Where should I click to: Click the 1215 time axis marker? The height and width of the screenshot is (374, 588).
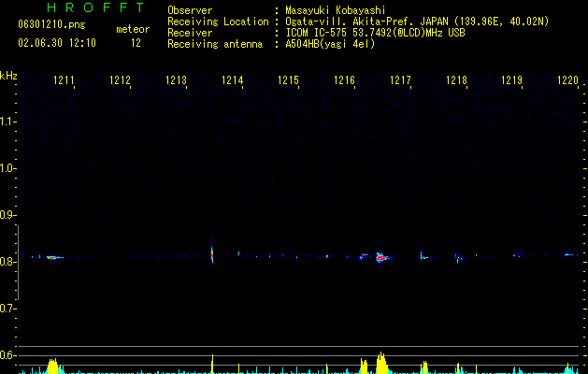point(288,80)
